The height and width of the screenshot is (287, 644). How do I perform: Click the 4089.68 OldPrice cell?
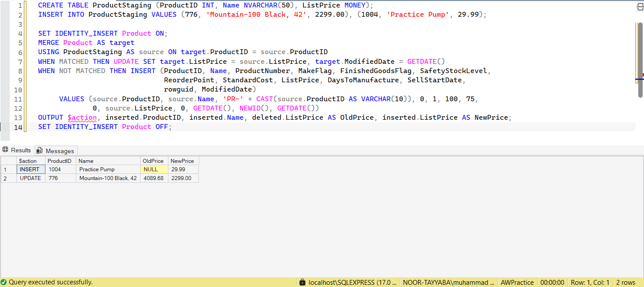(x=154, y=178)
